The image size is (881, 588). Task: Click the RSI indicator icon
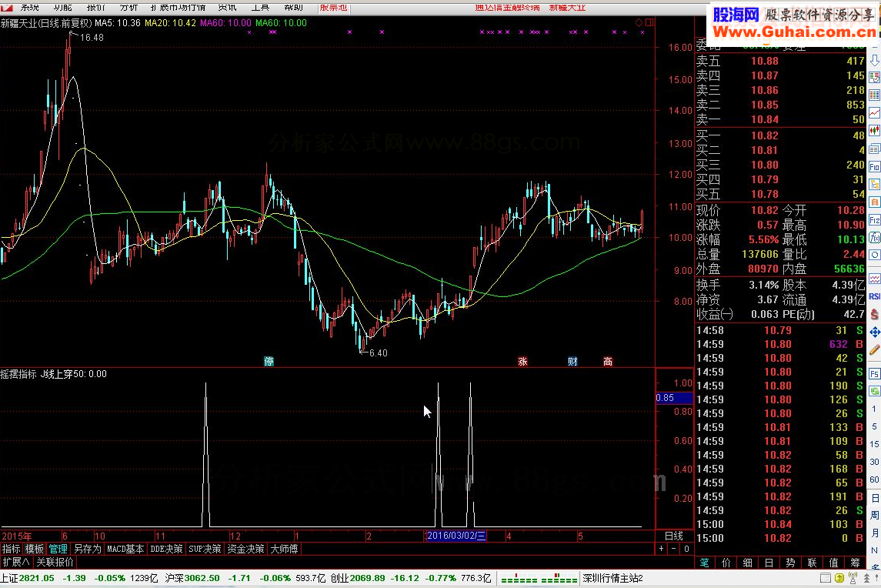coord(875,296)
